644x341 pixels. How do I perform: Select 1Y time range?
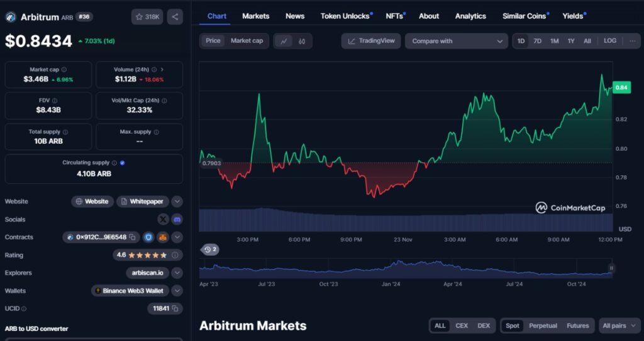pos(571,41)
